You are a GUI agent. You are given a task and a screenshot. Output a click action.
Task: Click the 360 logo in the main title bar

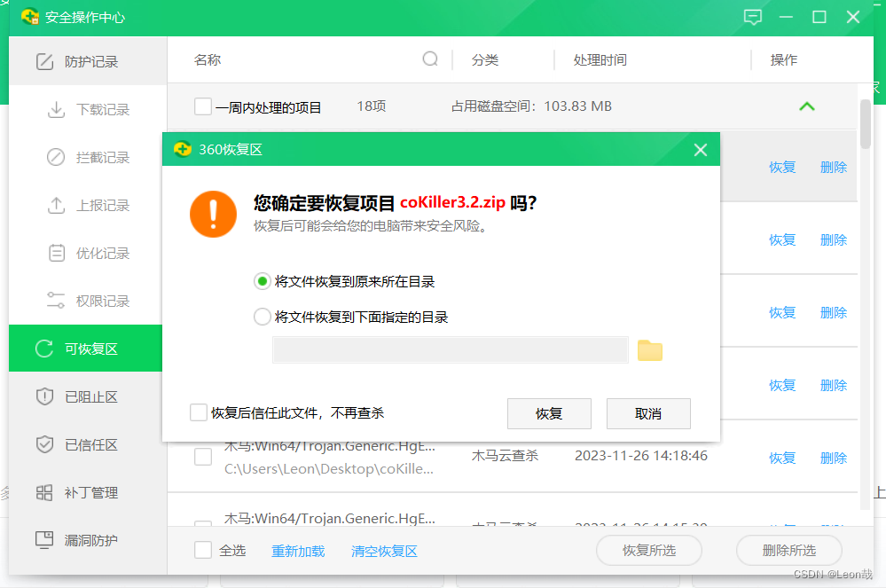pos(29,17)
